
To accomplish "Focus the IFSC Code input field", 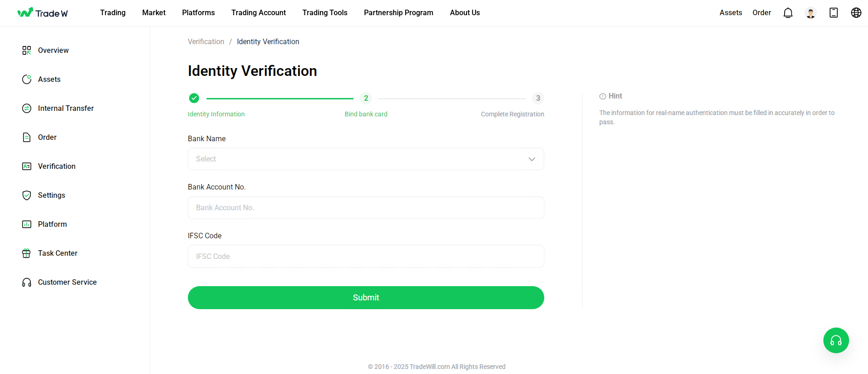I will [x=366, y=256].
